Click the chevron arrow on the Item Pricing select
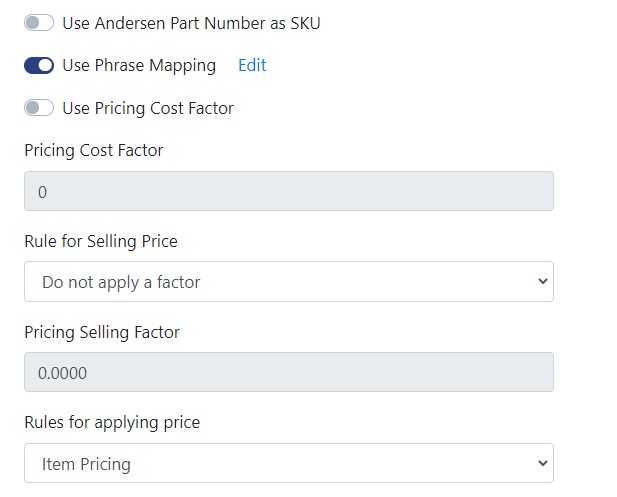617x497 pixels. click(x=542, y=464)
